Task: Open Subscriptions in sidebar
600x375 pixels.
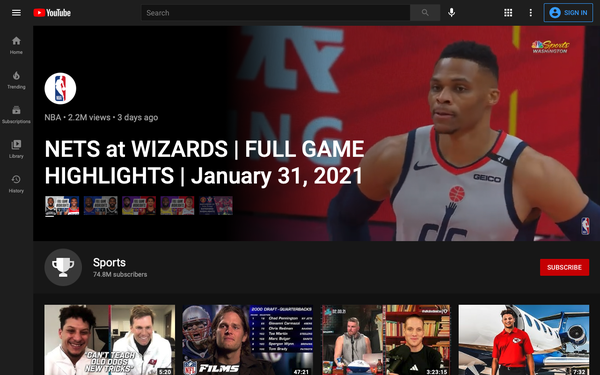Action: [16, 114]
